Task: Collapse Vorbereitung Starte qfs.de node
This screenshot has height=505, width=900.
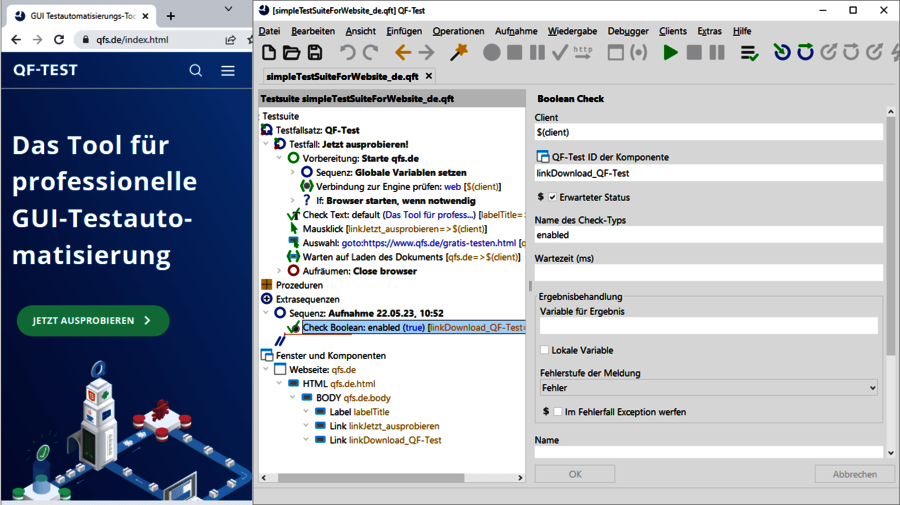Action: click(279, 158)
